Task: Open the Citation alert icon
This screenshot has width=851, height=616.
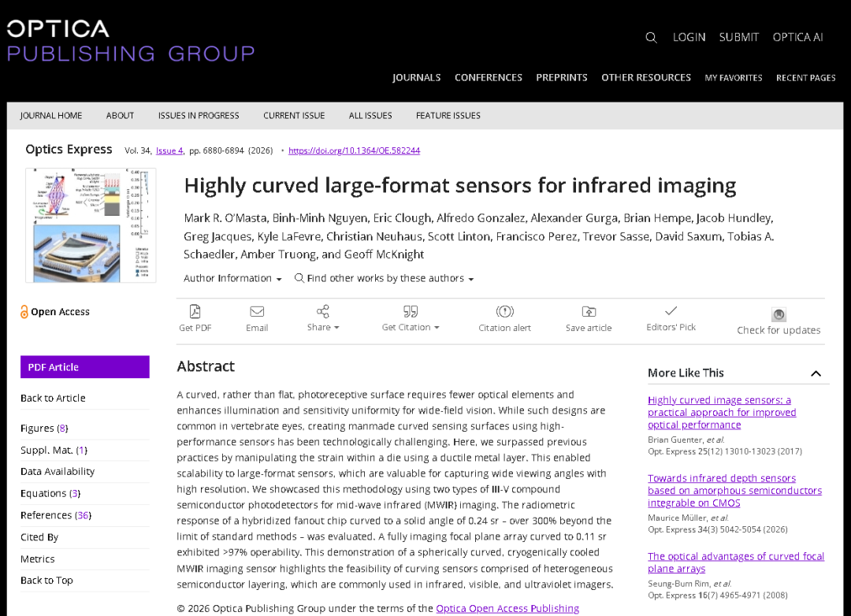Action: tap(504, 312)
